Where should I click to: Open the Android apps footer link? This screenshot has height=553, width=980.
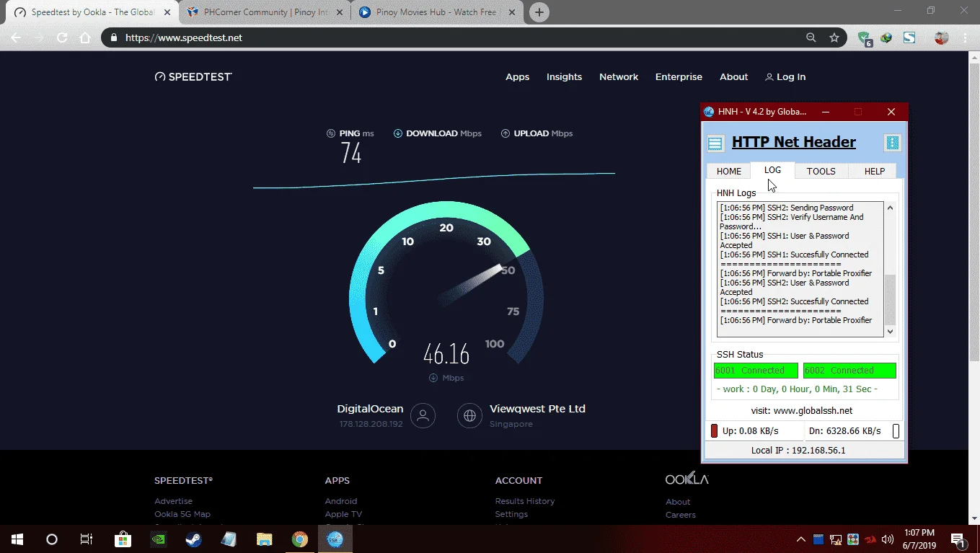(x=341, y=501)
